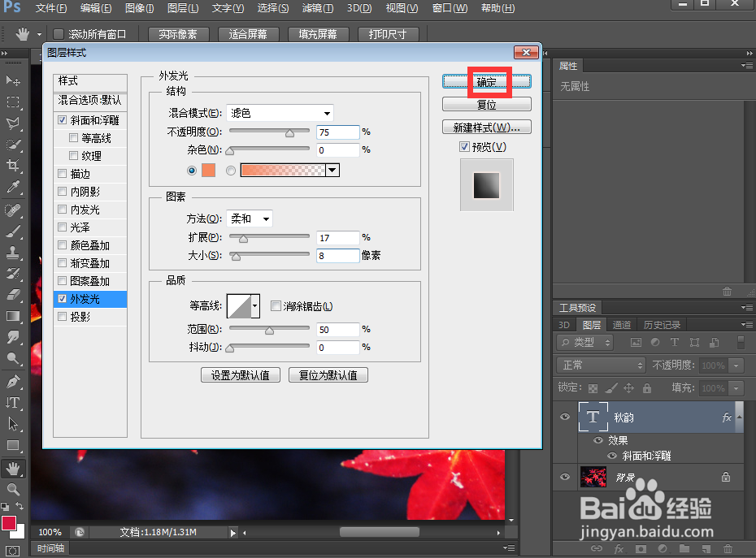This screenshot has width=756, height=558.
Task: Open the 滤镜 menu
Action: 317,9
